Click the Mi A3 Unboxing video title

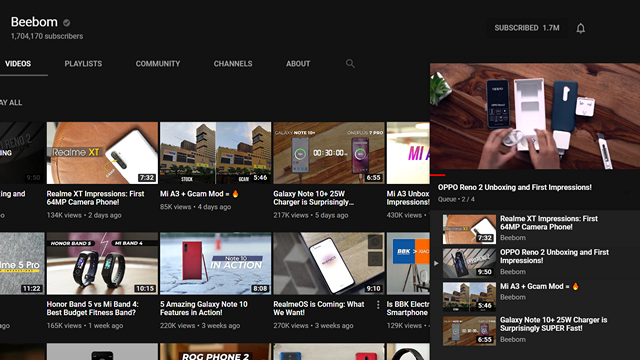pos(408,198)
